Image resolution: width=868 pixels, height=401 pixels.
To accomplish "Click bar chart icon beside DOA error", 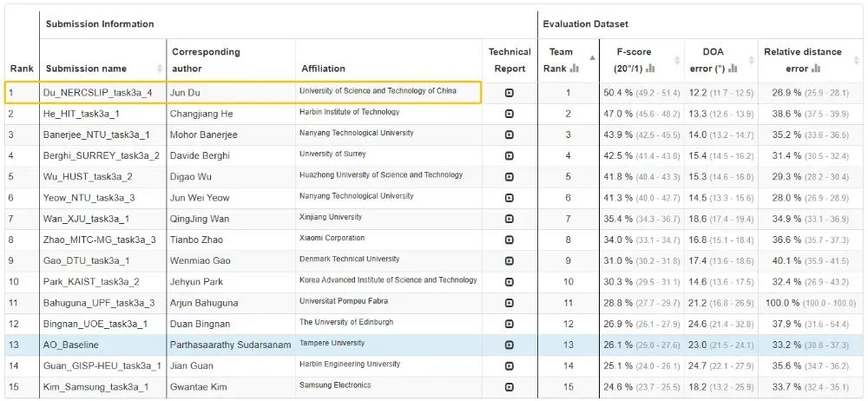I will click(x=733, y=69).
